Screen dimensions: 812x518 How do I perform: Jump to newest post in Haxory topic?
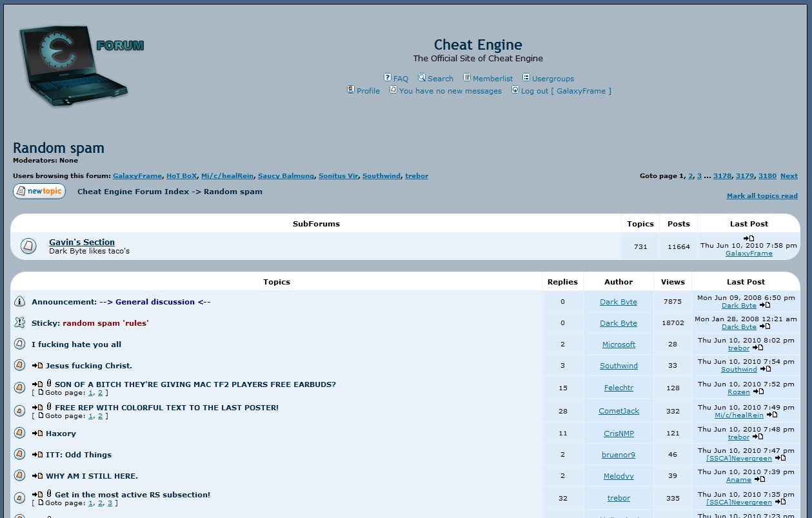pos(37,433)
